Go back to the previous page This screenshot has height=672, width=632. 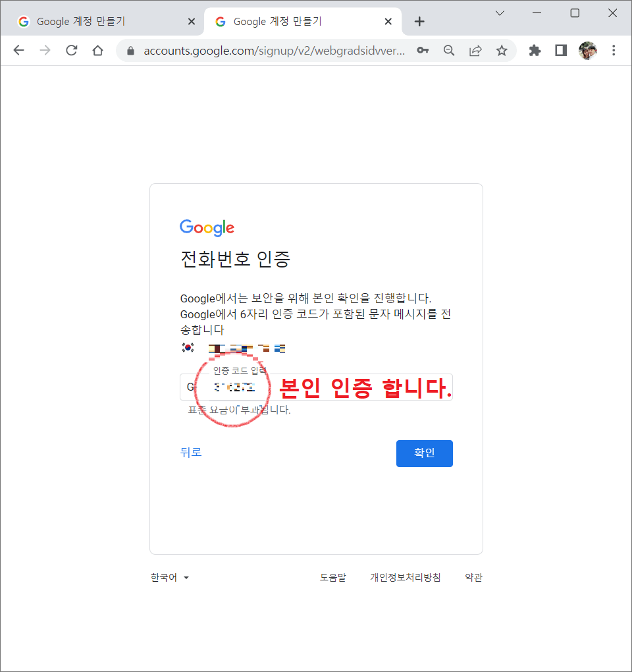tap(19, 51)
